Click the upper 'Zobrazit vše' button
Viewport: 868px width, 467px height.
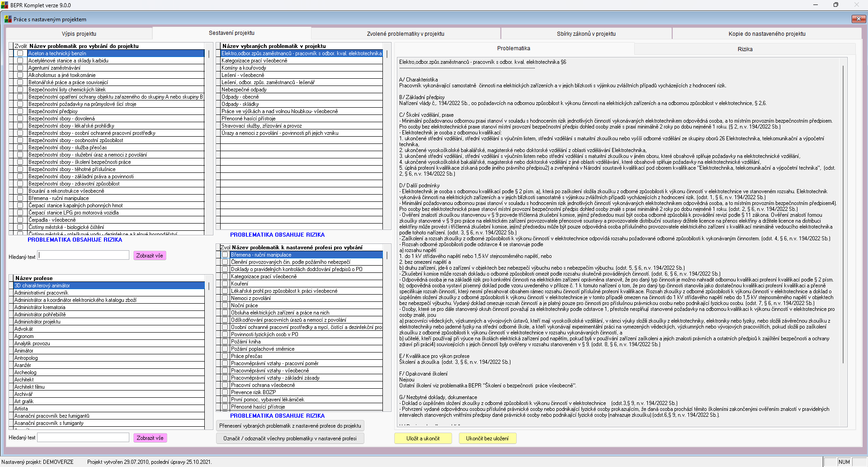[x=150, y=256]
